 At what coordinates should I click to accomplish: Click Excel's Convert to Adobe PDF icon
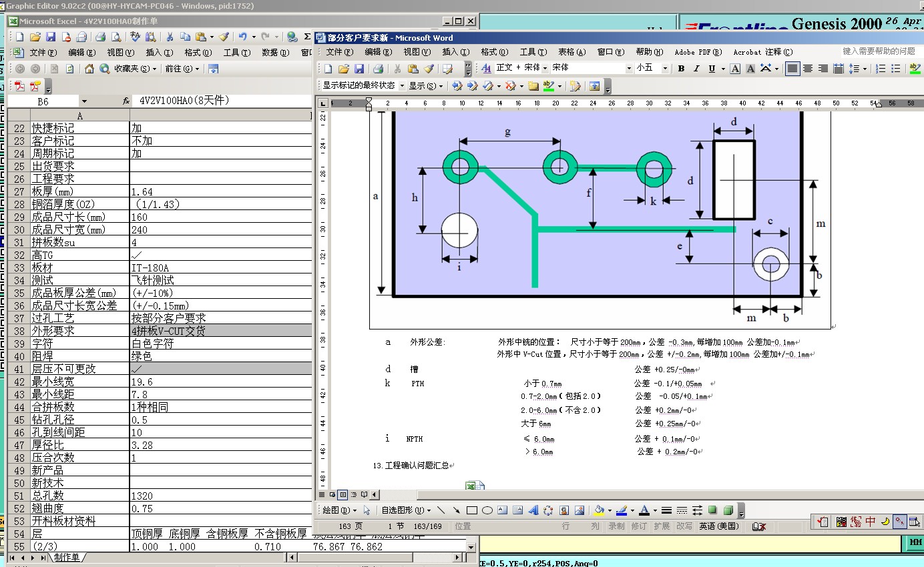[x=19, y=86]
